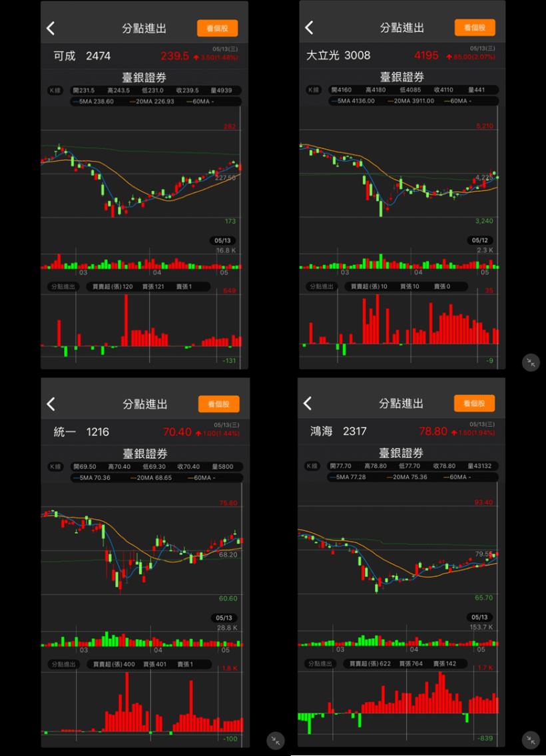Select the 05/13 date marker on 可成 chart

coord(222,241)
